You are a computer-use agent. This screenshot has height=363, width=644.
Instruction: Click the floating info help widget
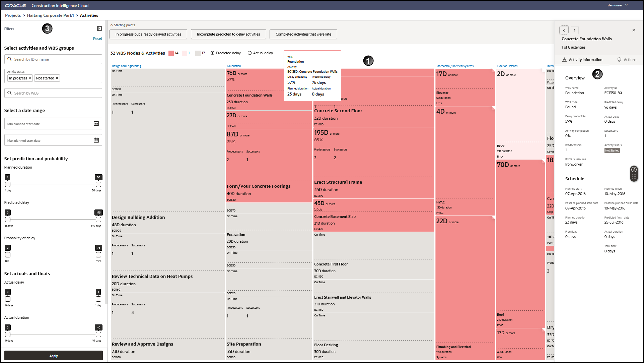click(x=634, y=170)
